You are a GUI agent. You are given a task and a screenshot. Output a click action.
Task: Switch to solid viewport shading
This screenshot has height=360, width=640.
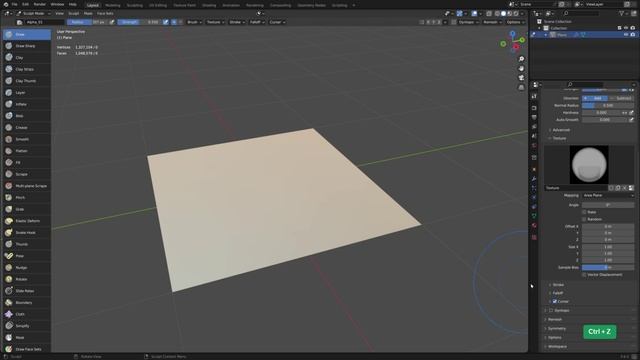[503, 13]
